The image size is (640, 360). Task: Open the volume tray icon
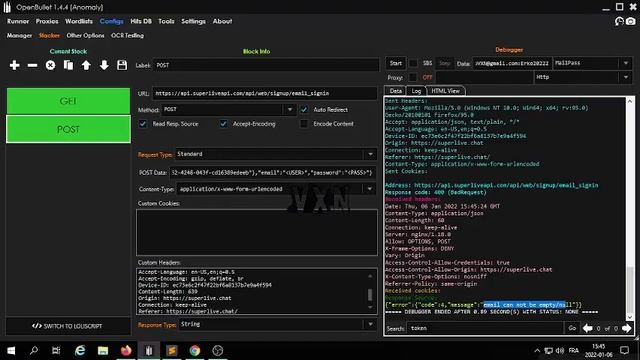560,351
